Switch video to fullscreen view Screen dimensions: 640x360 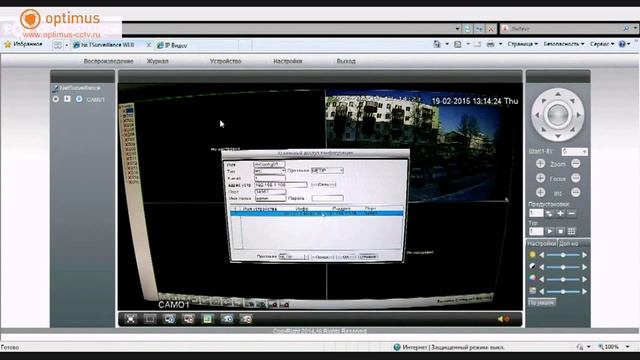pyautogui.click(x=130, y=319)
